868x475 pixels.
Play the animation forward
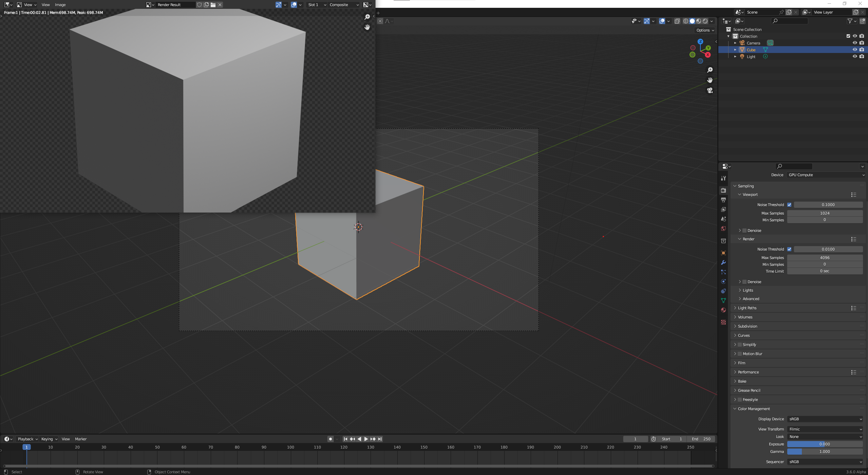[x=366, y=439]
